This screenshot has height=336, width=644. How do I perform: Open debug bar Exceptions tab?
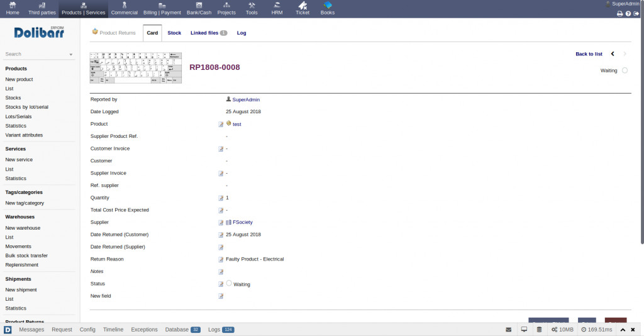(144, 330)
